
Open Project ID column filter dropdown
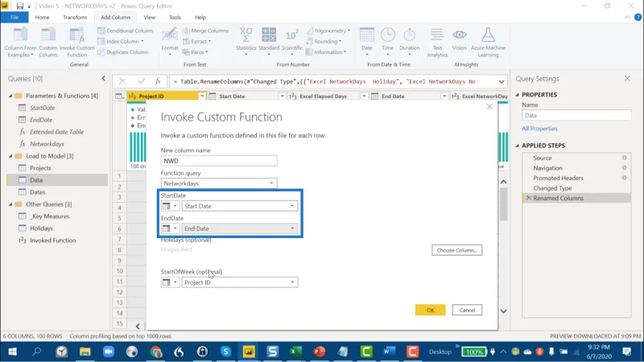(x=202, y=96)
